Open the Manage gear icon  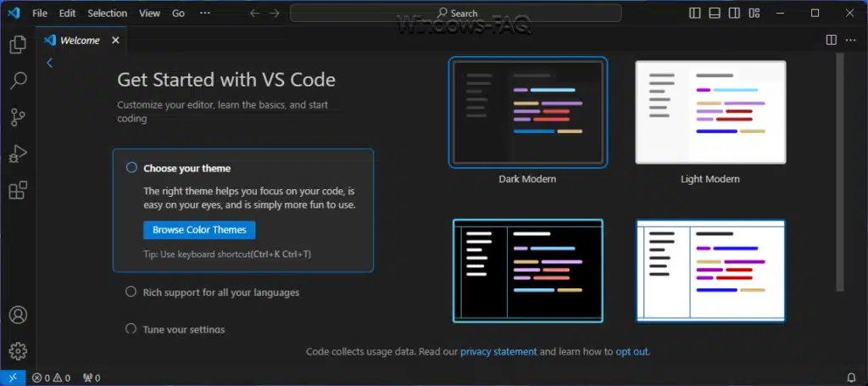pos(18,350)
